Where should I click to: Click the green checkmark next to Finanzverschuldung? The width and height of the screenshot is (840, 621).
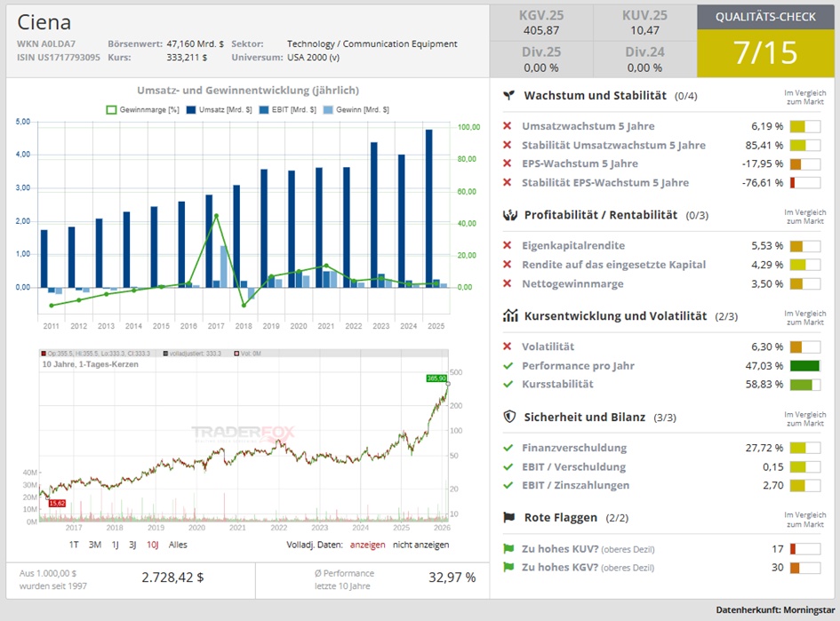coord(508,448)
